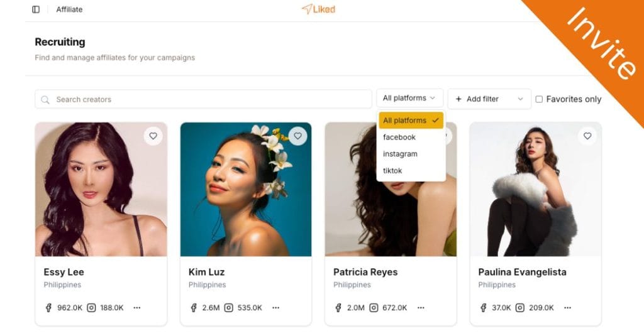Toggle the sidebar panel icon
Image resolution: width=644 pixels, height=336 pixels.
(x=36, y=9)
